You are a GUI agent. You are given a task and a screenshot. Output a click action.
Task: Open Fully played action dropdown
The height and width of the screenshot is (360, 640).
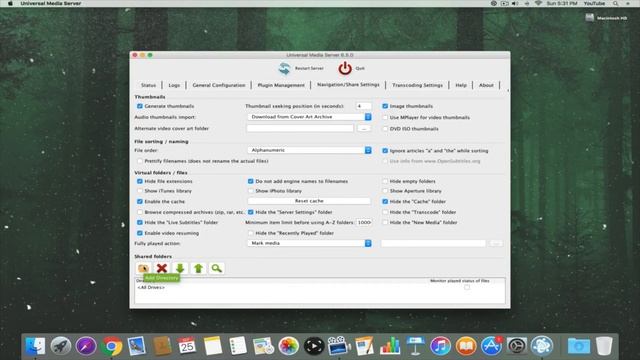pos(309,243)
